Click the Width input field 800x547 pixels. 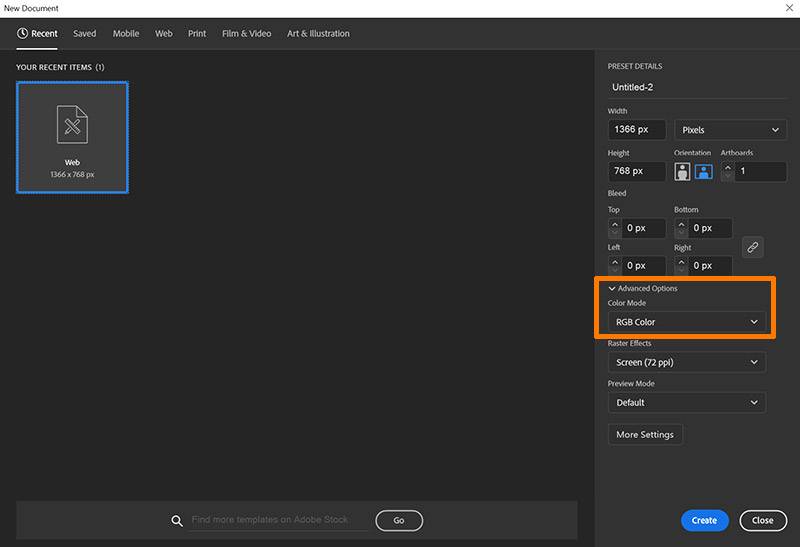tap(637, 130)
